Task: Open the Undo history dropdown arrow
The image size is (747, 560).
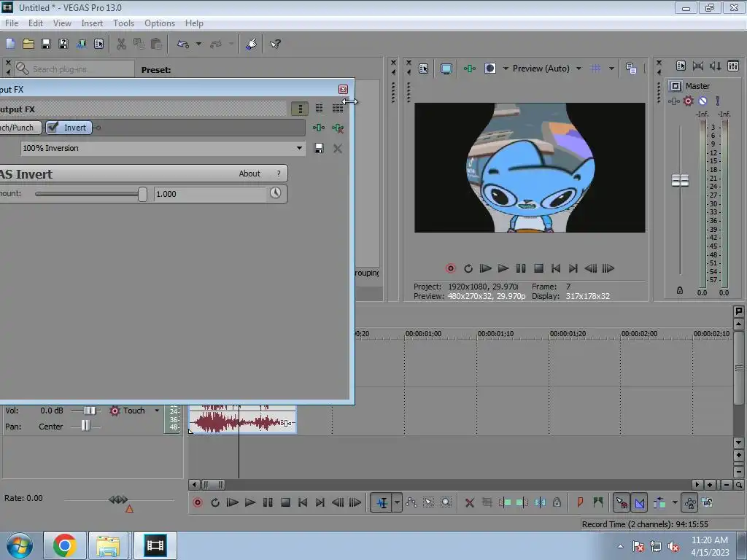Action: coord(198,44)
